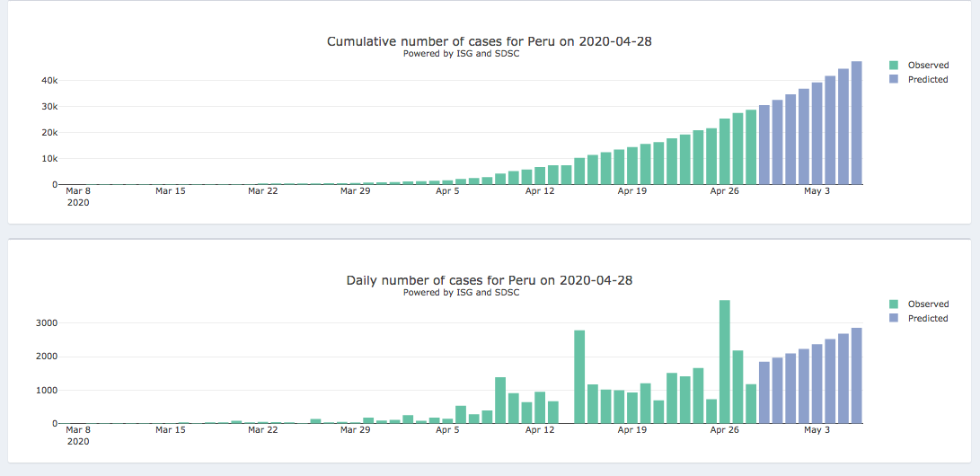Image resolution: width=980 pixels, height=476 pixels.
Task: Click blue Predicted swatch in daily chart legend
Action: click(x=894, y=319)
